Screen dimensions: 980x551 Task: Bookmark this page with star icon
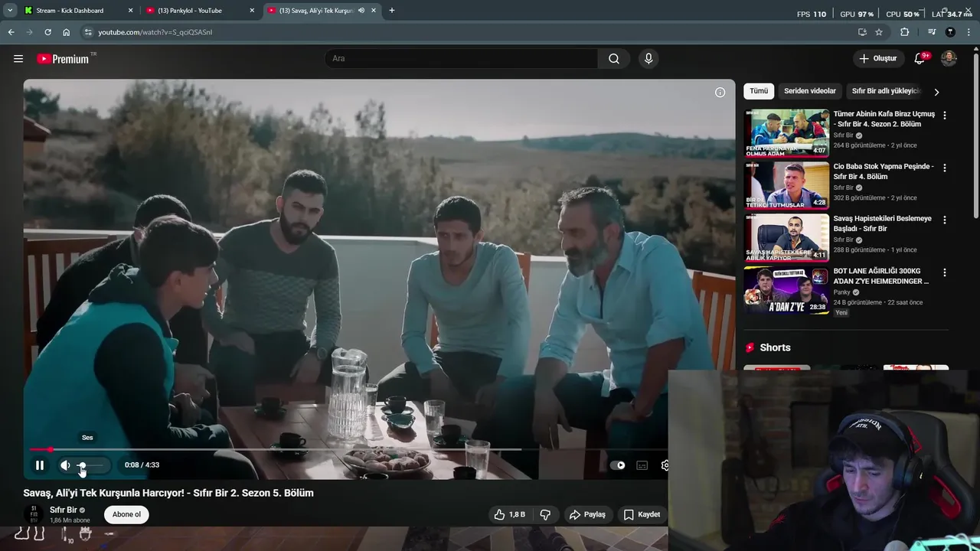click(x=879, y=32)
